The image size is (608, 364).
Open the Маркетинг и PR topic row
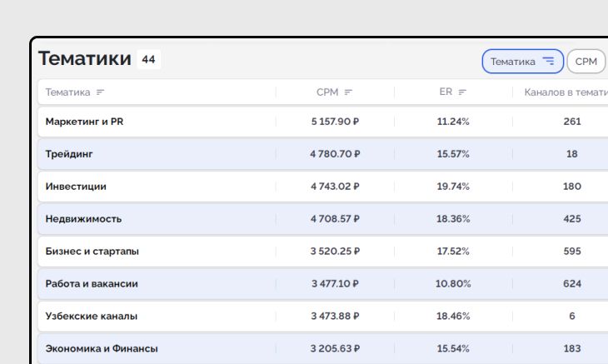84,122
